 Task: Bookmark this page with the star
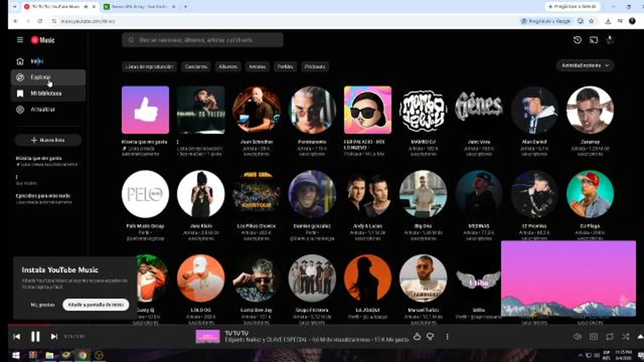pyautogui.click(x=591, y=21)
